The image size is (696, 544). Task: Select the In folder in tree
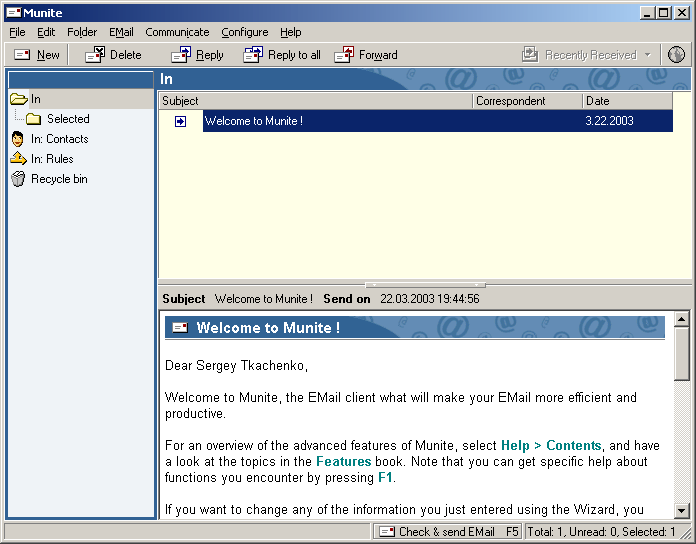pos(35,99)
